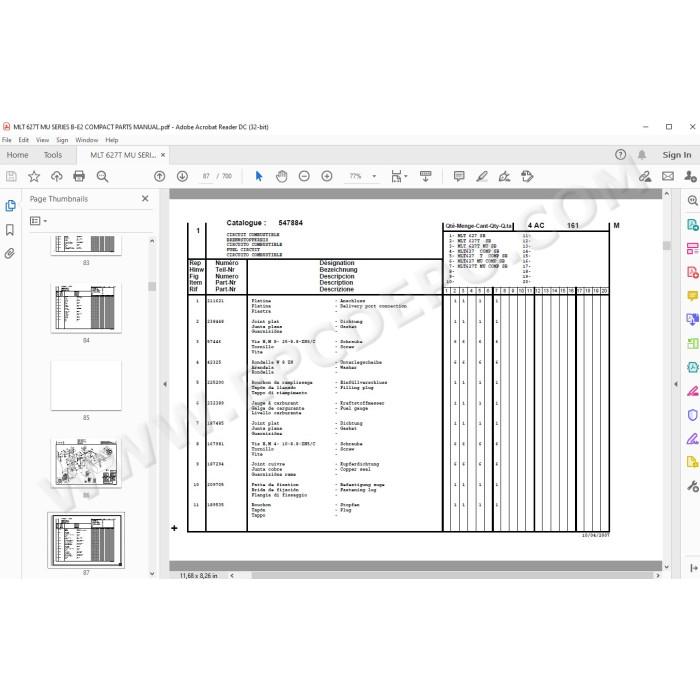This screenshot has width=700, height=700.
Task: Send file by email envelope icon
Action: (x=668, y=176)
